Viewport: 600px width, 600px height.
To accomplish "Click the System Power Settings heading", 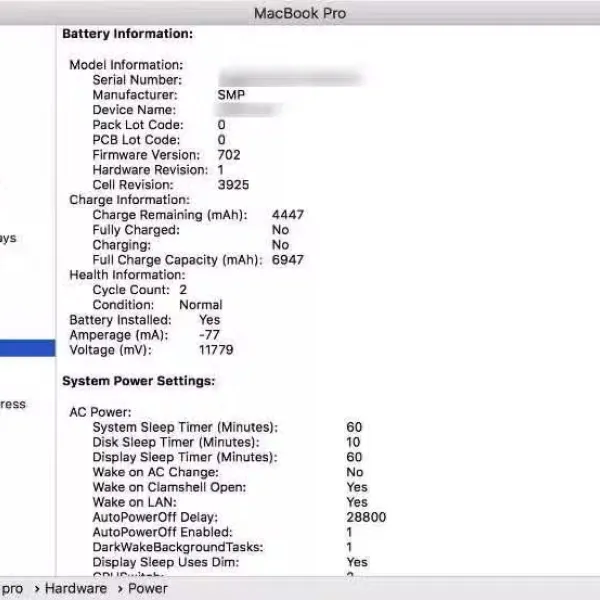I will click(x=139, y=381).
